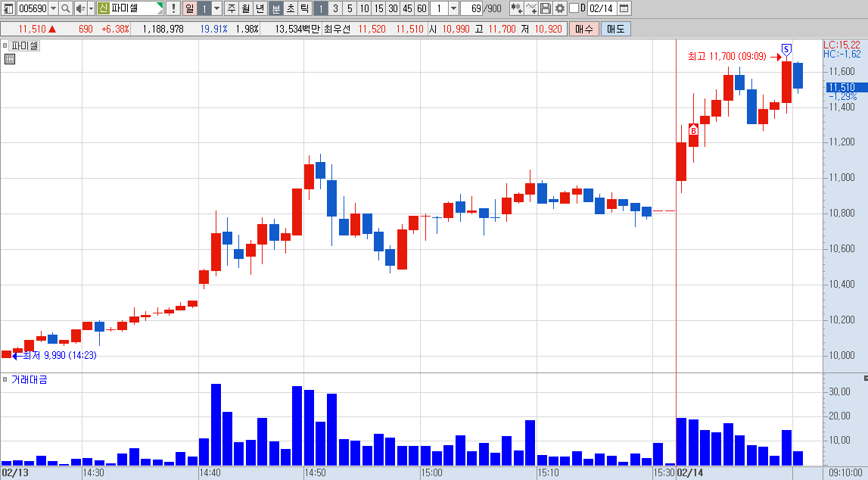
Task: Click the add candlestick indicator icon
Action: coord(516,8)
